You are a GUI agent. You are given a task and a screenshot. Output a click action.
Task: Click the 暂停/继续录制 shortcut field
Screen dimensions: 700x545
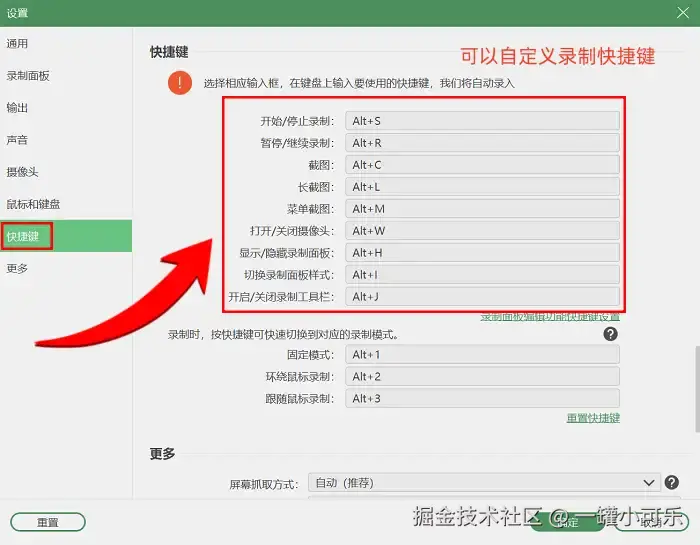point(482,143)
